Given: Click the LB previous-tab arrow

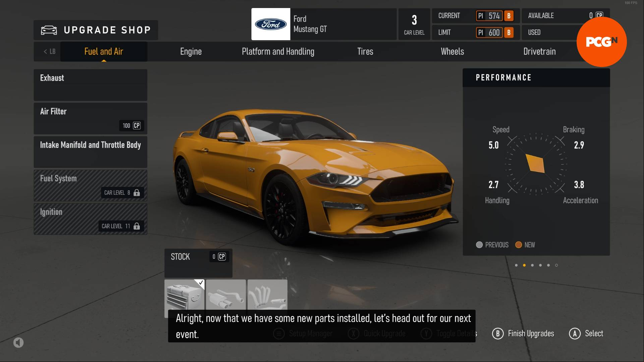Looking at the screenshot, I should pyautogui.click(x=49, y=52).
